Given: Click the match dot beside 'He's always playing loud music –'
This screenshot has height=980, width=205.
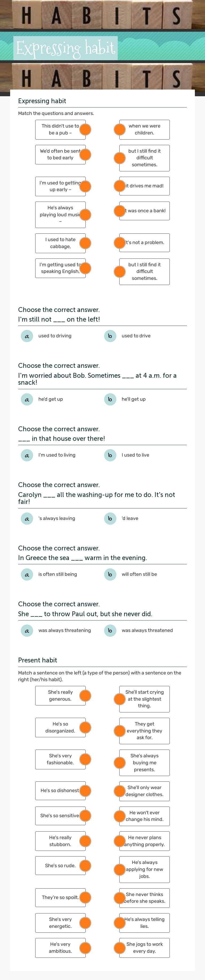Looking at the screenshot, I should coord(85,215).
